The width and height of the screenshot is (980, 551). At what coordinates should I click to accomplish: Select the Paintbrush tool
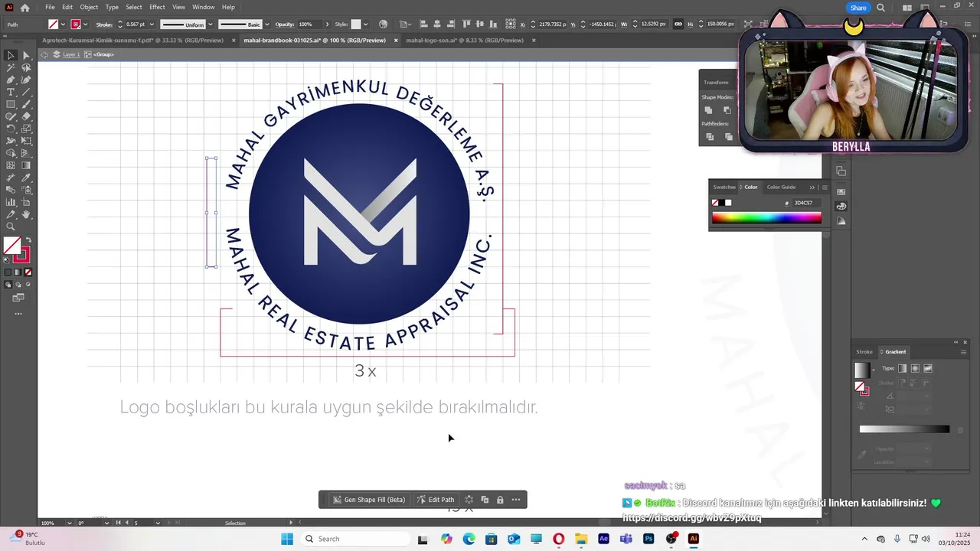point(26,104)
